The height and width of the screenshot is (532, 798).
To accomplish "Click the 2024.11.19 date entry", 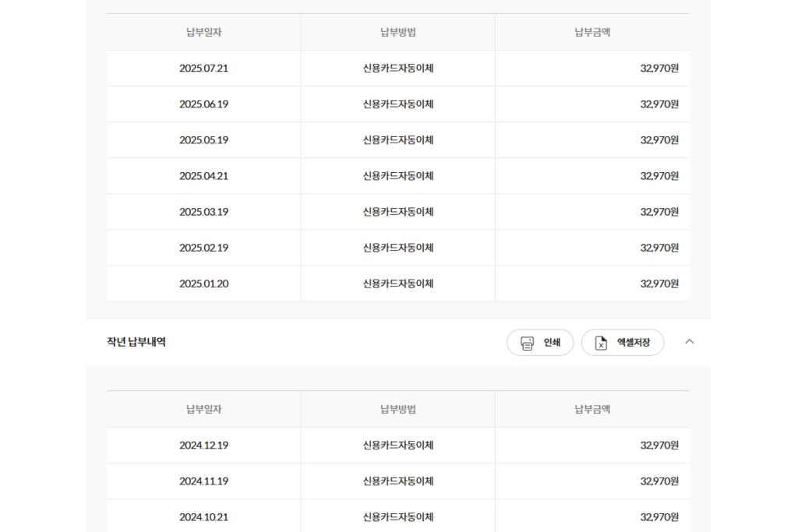I will [x=203, y=481].
